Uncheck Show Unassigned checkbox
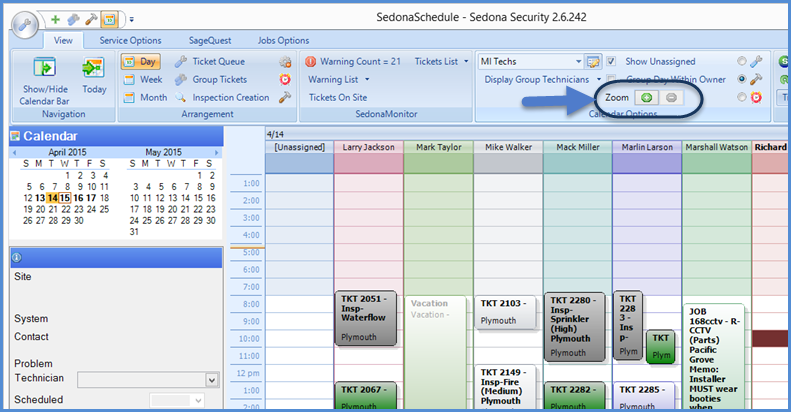The width and height of the screenshot is (791, 412). [611, 62]
